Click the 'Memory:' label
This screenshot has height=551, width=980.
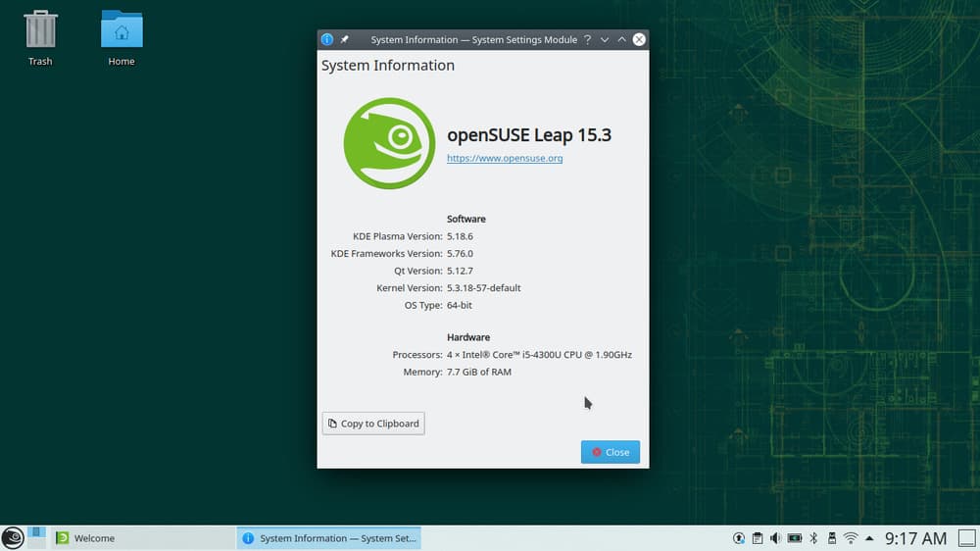(x=423, y=372)
